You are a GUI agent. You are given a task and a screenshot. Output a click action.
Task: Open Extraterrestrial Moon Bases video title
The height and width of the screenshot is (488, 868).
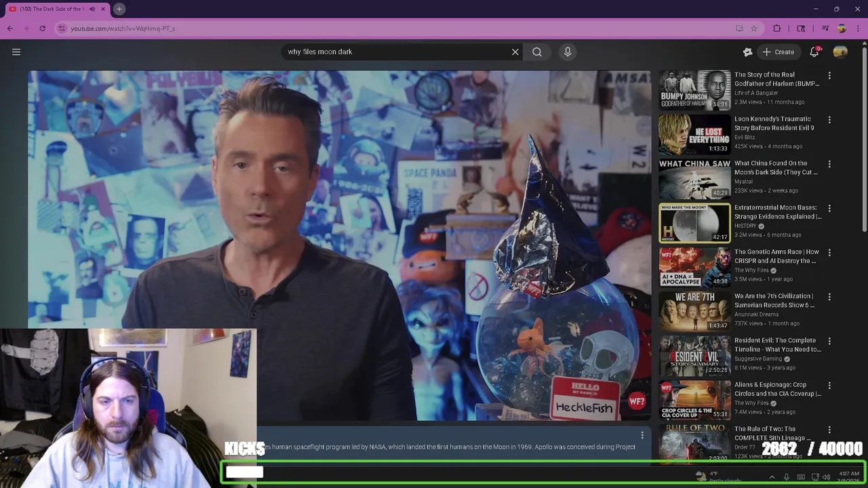tap(778, 212)
